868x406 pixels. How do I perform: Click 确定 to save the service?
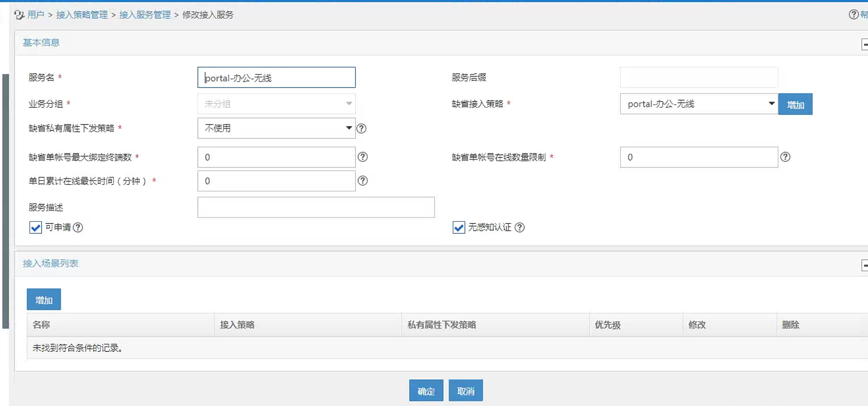tap(426, 391)
